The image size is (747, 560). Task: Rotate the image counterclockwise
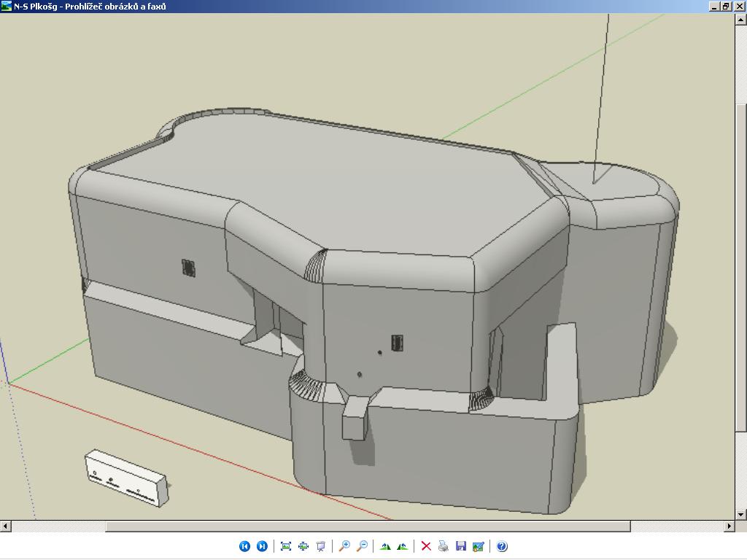point(402,546)
